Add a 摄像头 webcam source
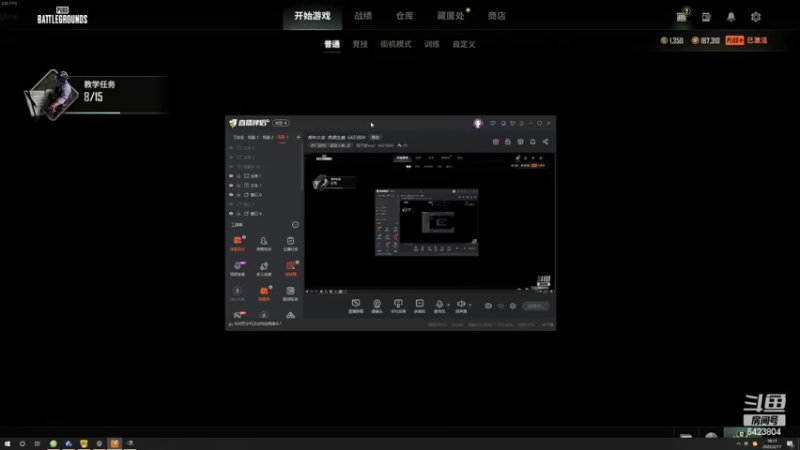Viewport: 800px width, 450px height. (x=377, y=306)
